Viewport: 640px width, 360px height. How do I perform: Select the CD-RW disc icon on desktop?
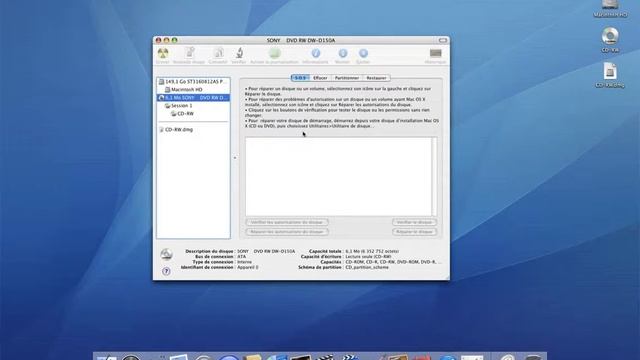pyautogui.click(x=610, y=40)
